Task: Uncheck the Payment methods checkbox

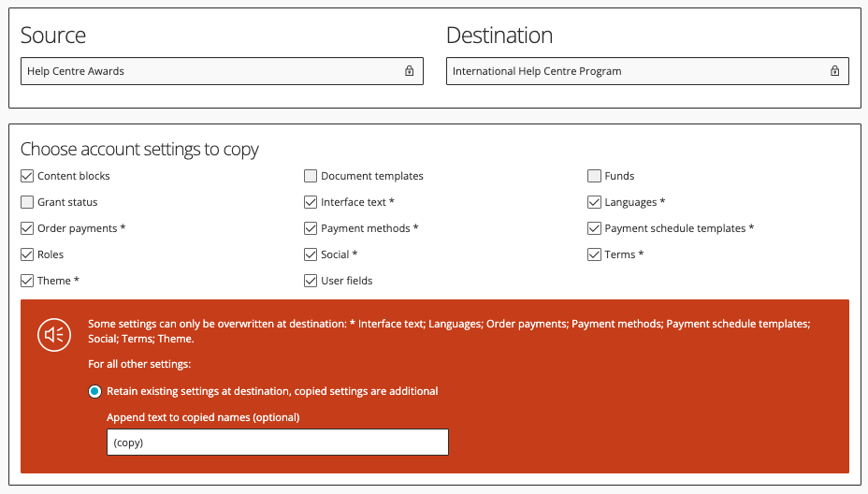Action: pyautogui.click(x=311, y=228)
